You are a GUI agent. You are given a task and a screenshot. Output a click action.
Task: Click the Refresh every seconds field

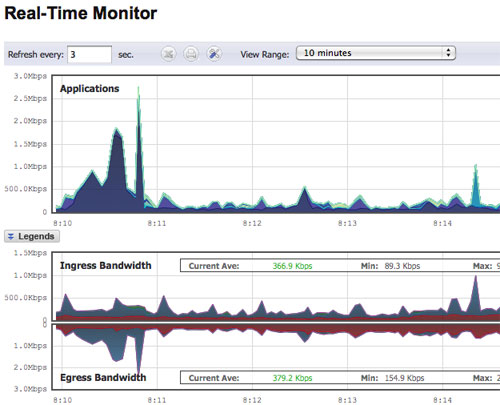(x=89, y=54)
